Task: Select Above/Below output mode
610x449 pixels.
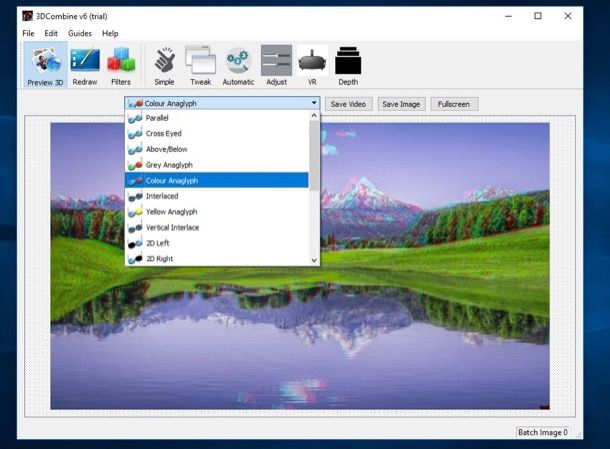Action: [217, 149]
